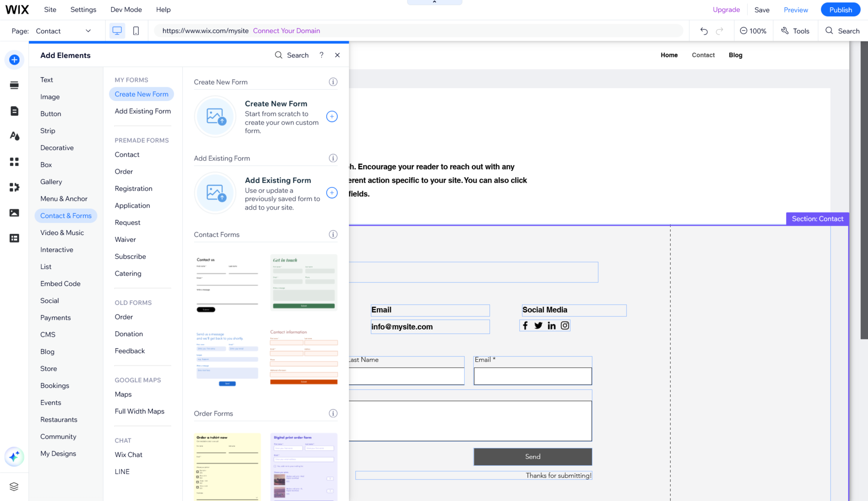Open the Add Apps grid icon
This screenshot has width=868, height=501.
(x=14, y=162)
